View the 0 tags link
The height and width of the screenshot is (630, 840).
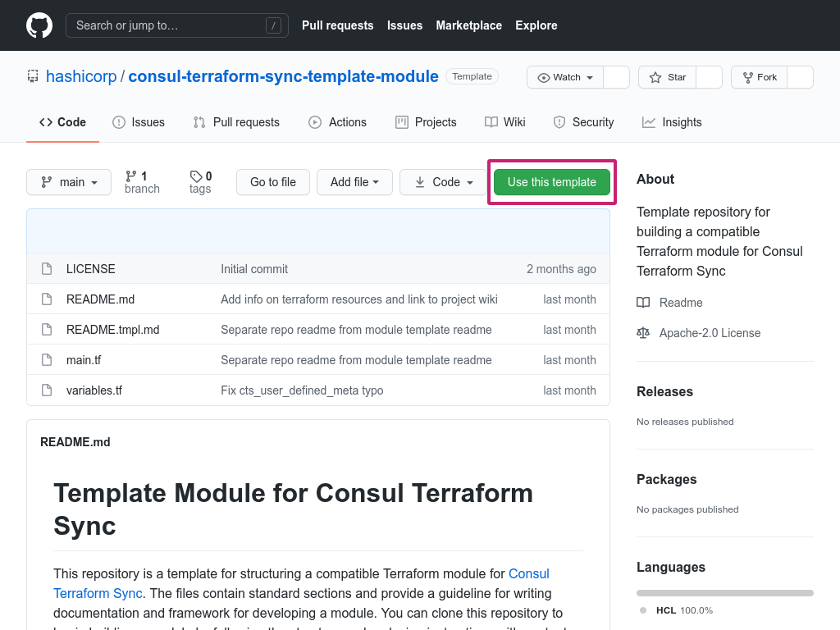pos(200,182)
